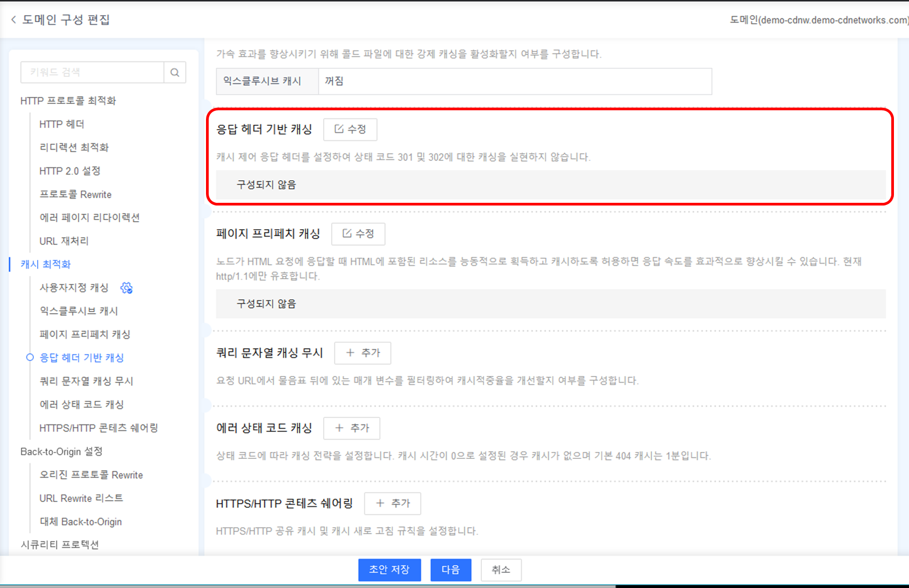Select the radio circle next to 응답 헤더 기반 캐싱
Screen dimensions: 909x588
point(30,357)
